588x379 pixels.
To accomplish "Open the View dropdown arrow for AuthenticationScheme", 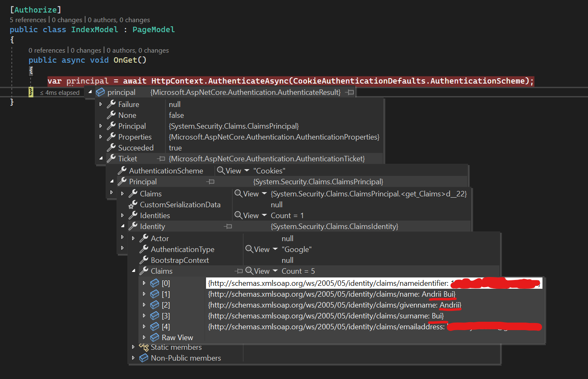I will [247, 170].
